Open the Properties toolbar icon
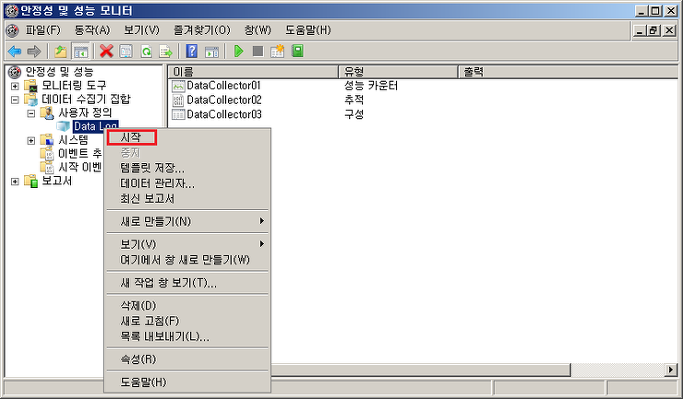The height and width of the screenshot is (399, 683). [x=126, y=51]
